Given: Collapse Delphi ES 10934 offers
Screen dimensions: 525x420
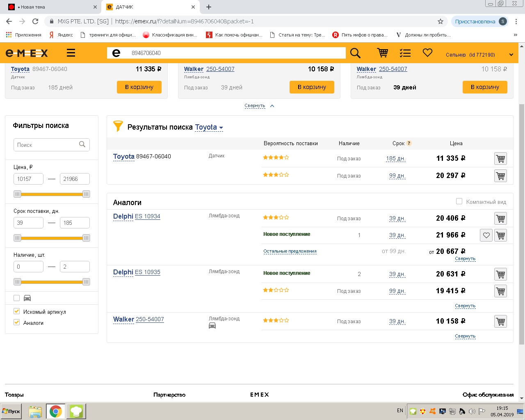Looking at the screenshot, I should point(465,259).
